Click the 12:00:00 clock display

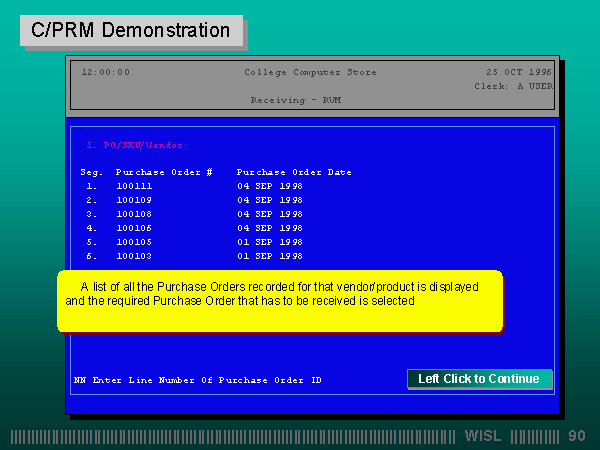coord(105,72)
